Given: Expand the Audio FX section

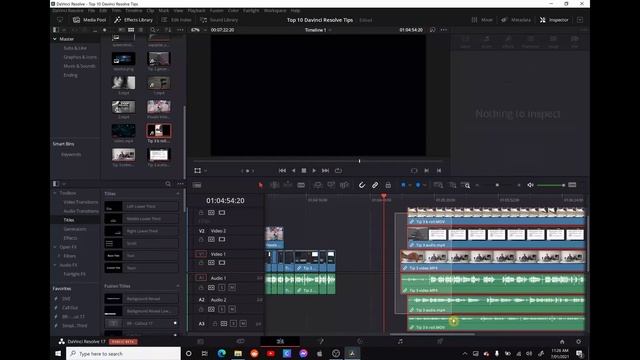Looking at the screenshot, I should (x=55, y=265).
